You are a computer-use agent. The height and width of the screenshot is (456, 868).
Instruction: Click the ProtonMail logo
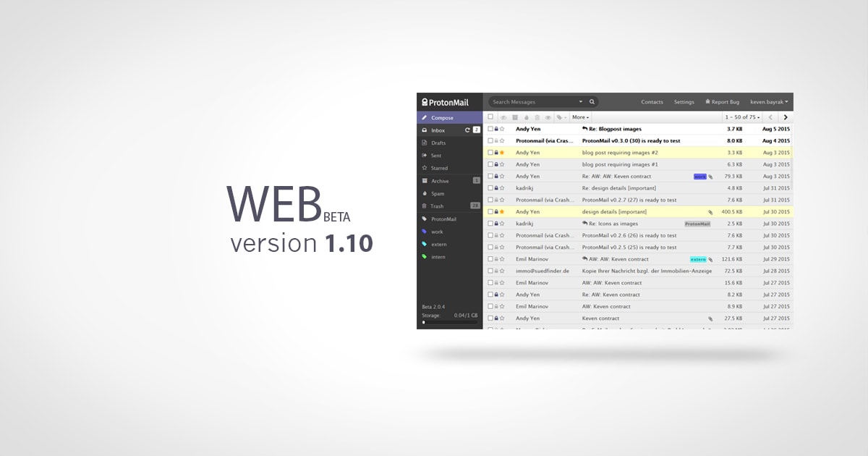tap(446, 102)
